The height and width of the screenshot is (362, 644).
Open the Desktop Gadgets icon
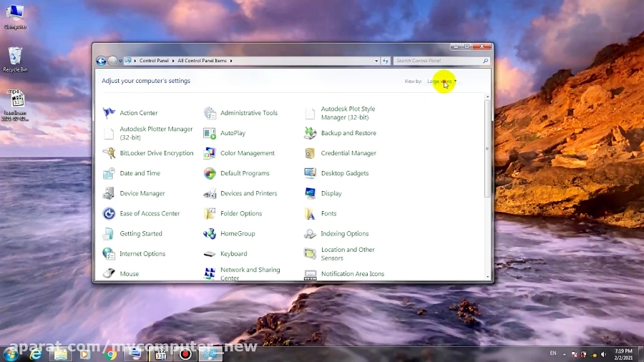click(x=310, y=173)
